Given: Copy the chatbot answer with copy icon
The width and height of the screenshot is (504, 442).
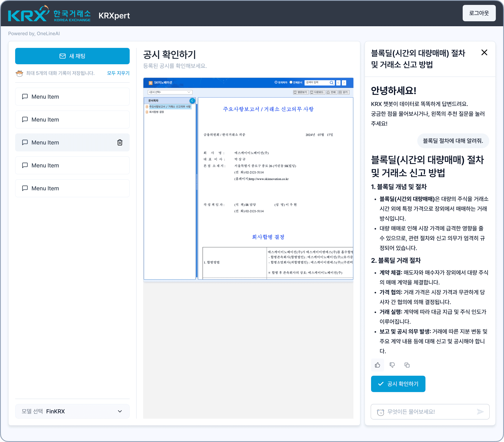Looking at the screenshot, I should click(407, 365).
